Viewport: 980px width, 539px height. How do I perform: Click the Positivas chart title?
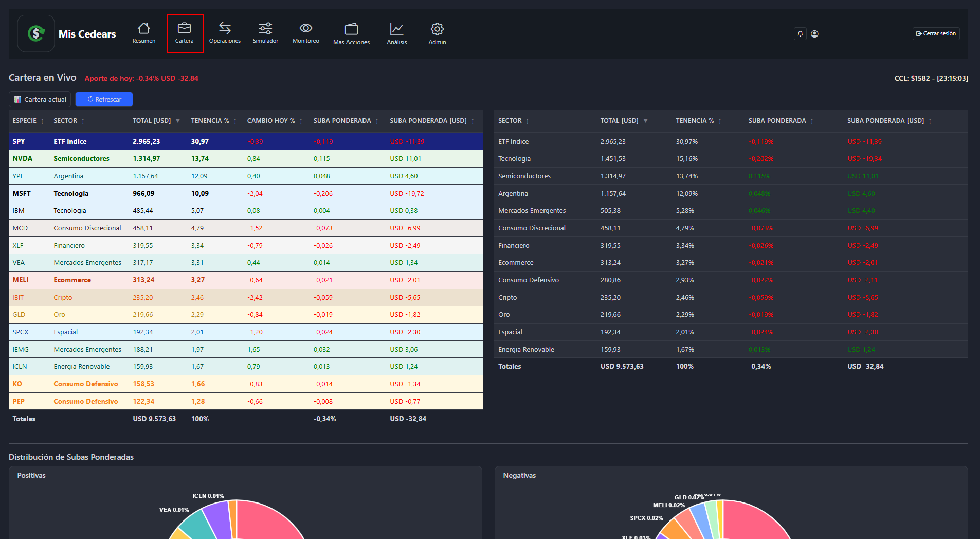pyautogui.click(x=31, y=475)
